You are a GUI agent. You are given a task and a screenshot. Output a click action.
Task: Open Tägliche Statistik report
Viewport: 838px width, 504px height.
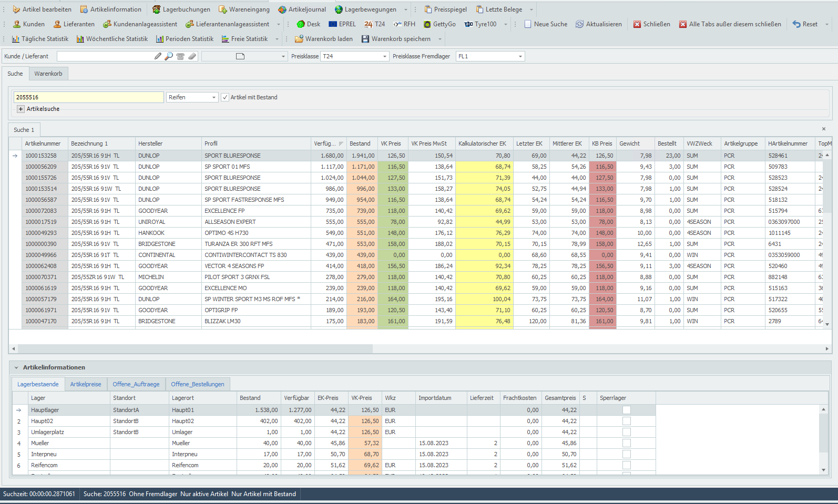pos(40,39)
